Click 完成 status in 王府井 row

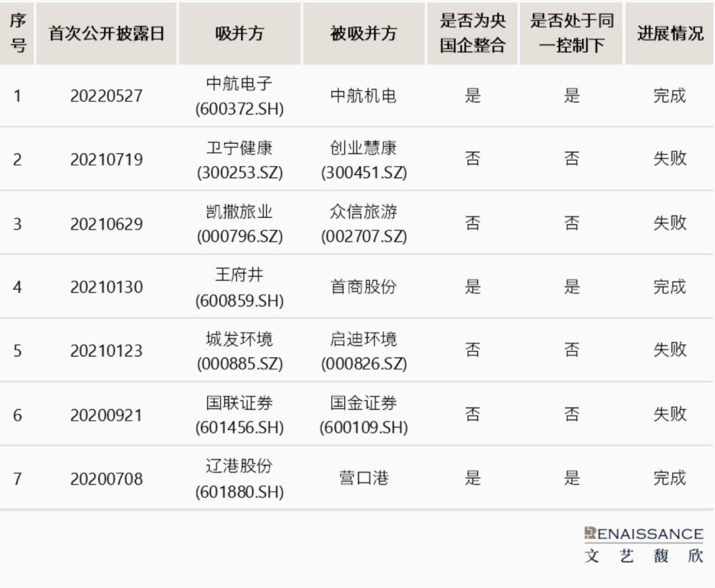tap(669, 287)
